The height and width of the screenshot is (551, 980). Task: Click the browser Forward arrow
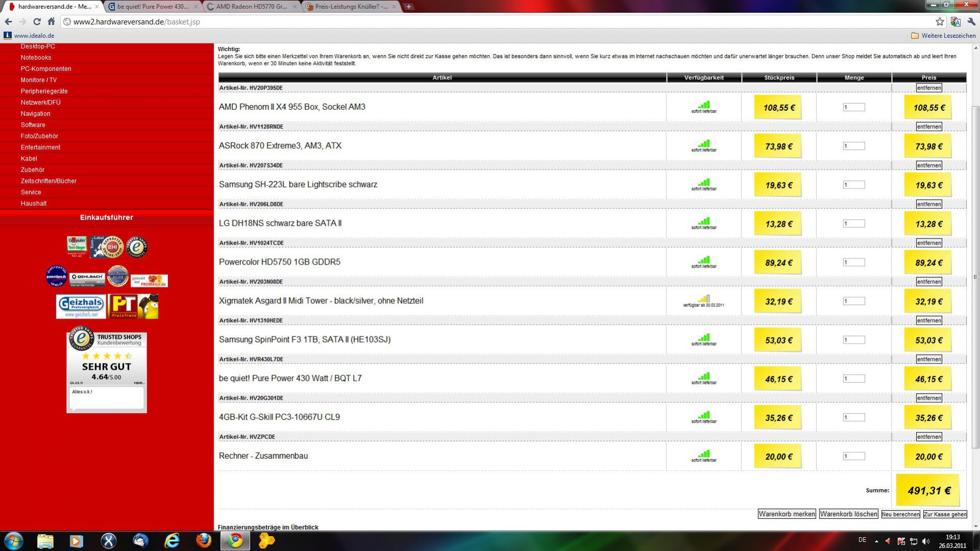point(22,21)
